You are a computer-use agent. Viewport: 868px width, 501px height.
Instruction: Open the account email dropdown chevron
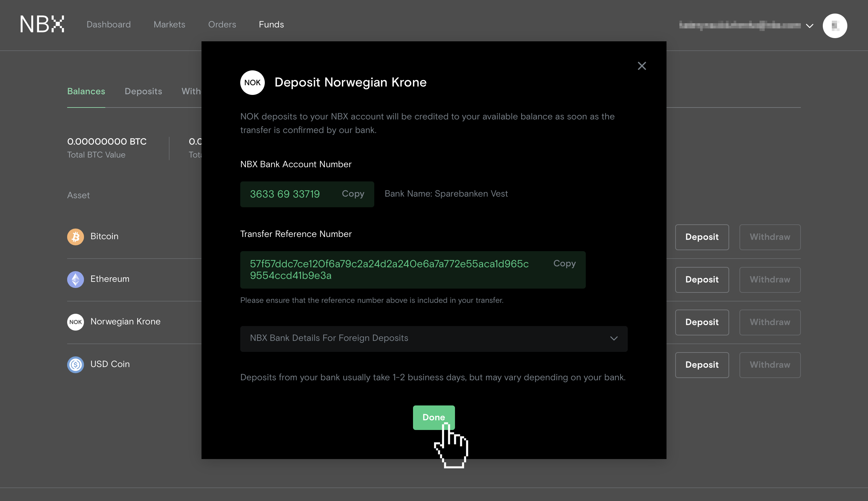tap(810, 26)
